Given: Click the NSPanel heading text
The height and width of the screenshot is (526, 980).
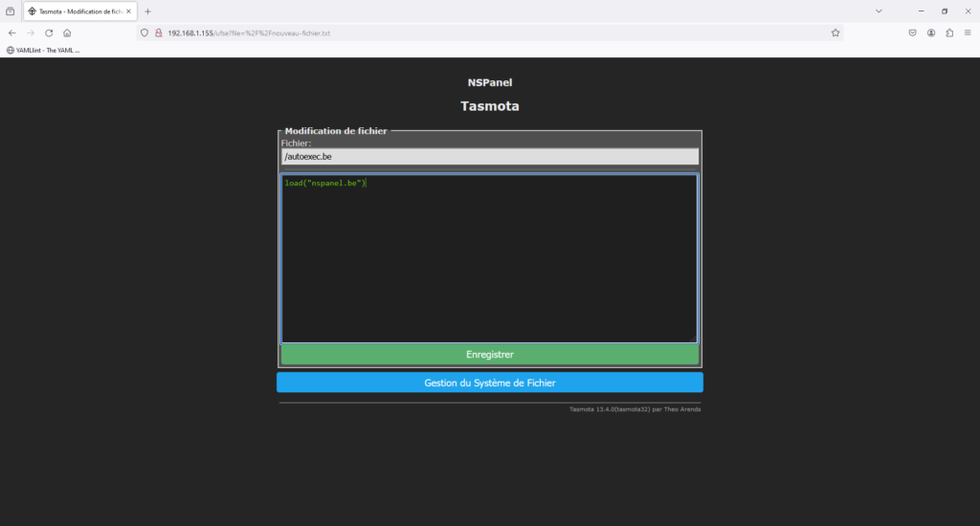Looking at the screenshot, I should point(489,82).
